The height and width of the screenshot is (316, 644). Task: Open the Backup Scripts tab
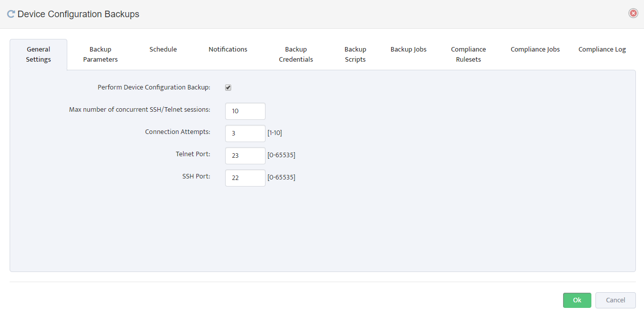tap(355, 54)
